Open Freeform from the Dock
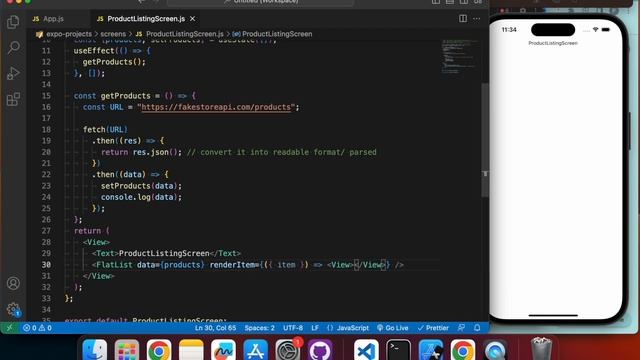The width and height of the screenshot is (640, 360). point(223,351)
